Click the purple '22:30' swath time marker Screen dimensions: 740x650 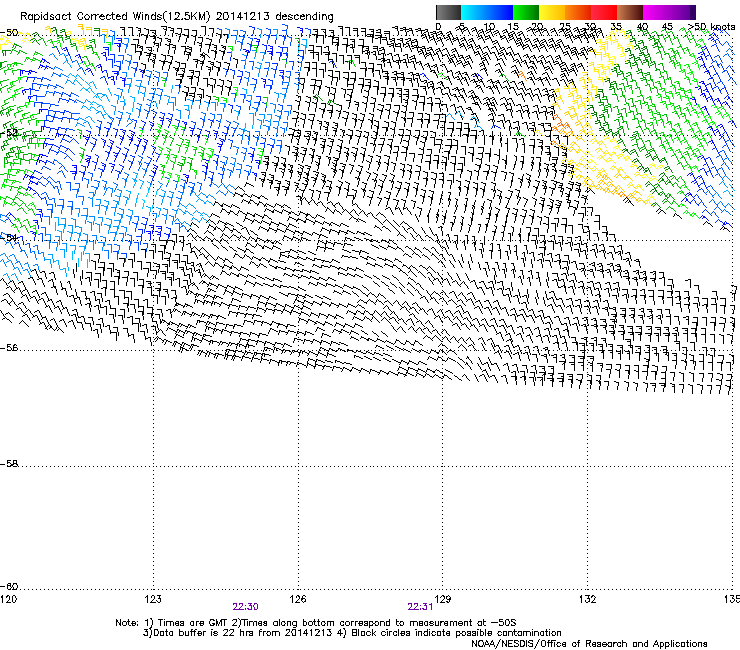click(x=245, y=607)
